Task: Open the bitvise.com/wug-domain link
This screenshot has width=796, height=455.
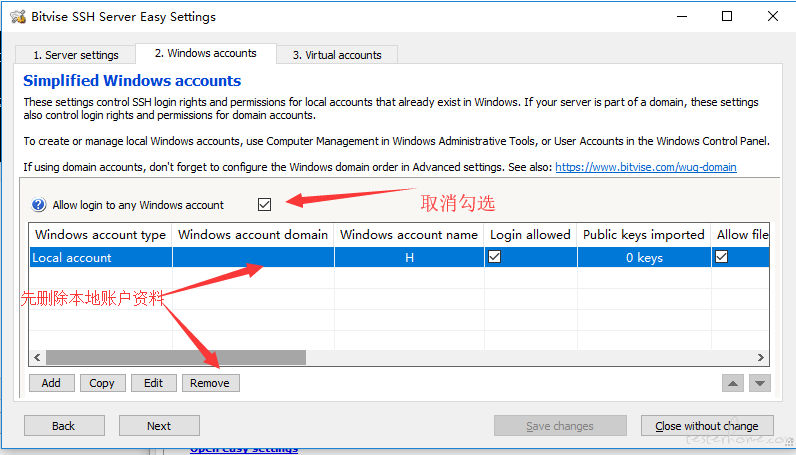Action: (646, 167)
